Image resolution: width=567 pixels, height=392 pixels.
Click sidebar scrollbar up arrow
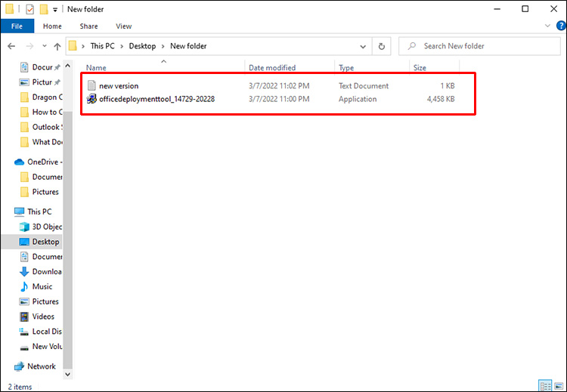coord(67,66)
